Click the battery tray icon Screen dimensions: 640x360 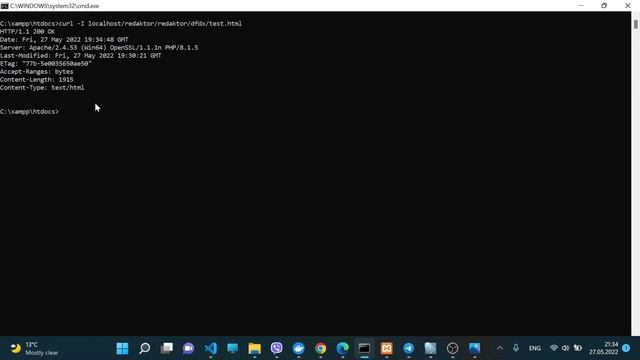click(578, 348)
